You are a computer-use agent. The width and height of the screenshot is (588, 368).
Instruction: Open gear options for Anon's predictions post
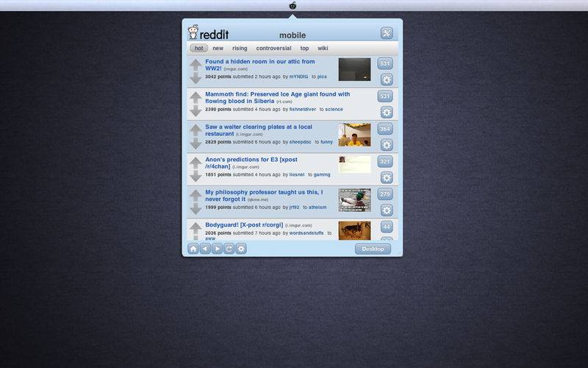pos(387,177)
